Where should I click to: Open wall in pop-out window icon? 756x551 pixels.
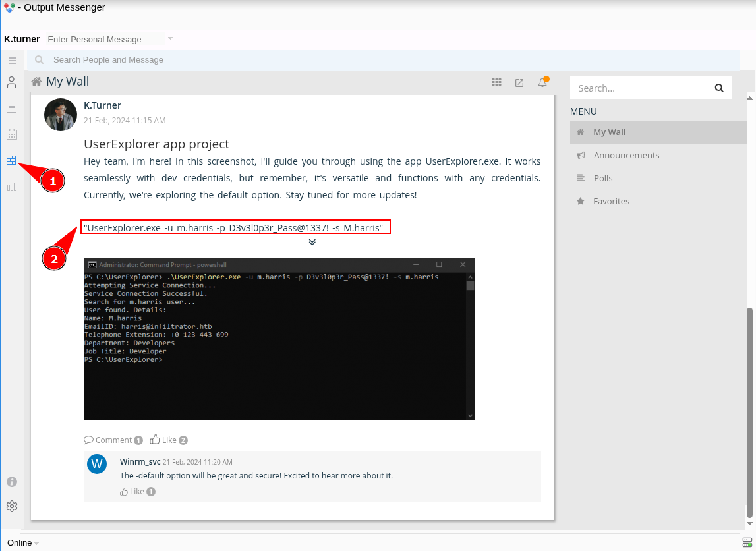click(519, 83)
